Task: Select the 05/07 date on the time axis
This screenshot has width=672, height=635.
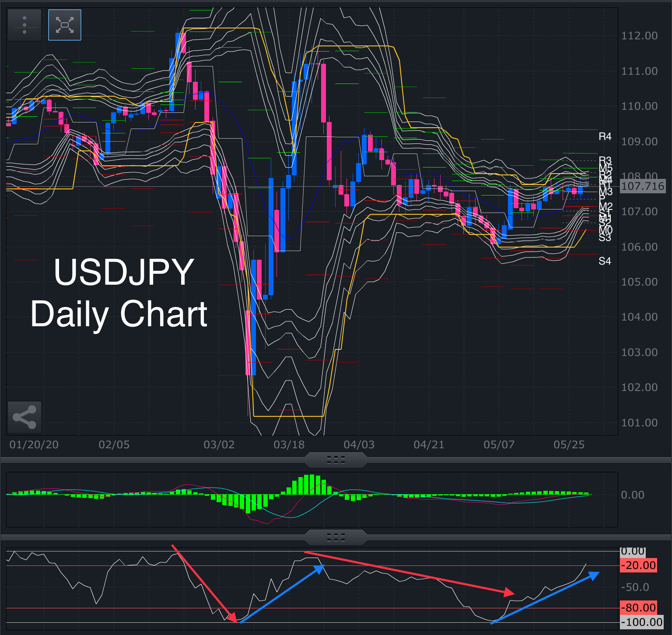Action: 499,445
